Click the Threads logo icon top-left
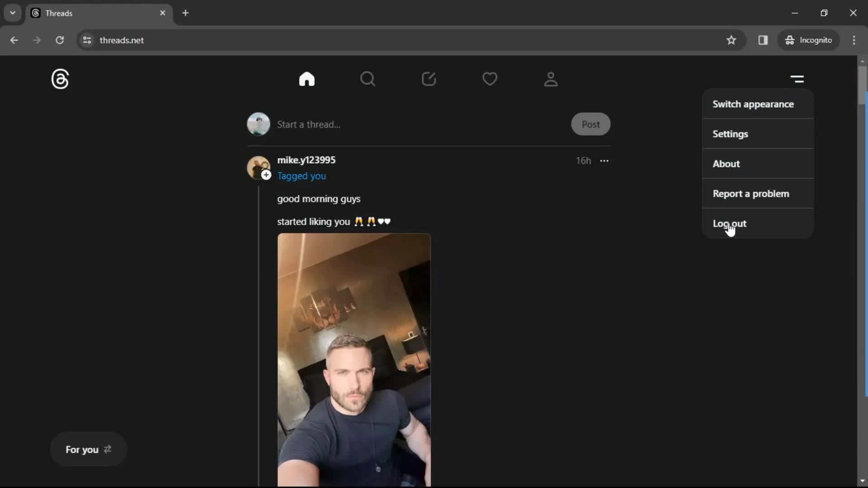The width and height of the screenshot is (868, 488). click(60, 79)
